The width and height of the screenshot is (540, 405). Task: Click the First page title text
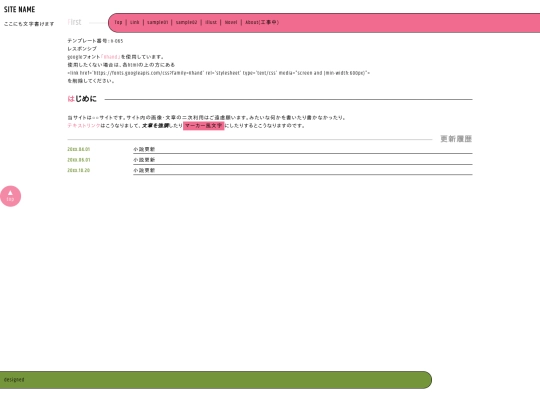(74, 22)
